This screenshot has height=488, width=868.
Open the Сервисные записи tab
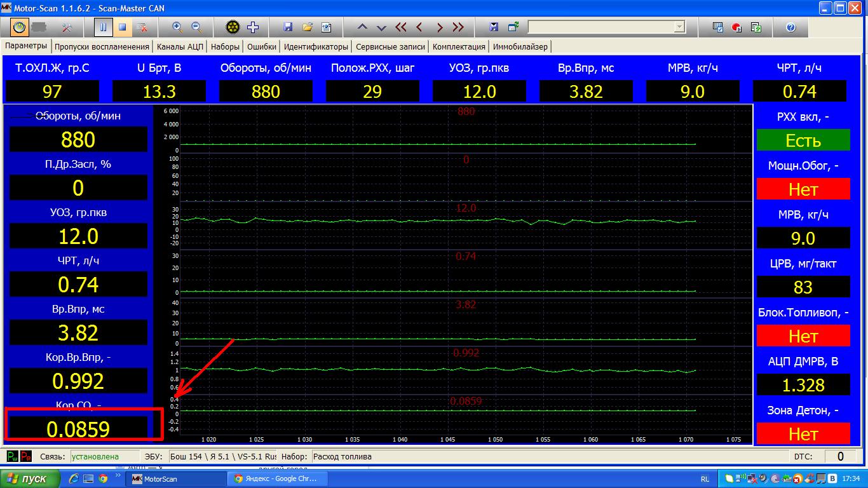390,46
